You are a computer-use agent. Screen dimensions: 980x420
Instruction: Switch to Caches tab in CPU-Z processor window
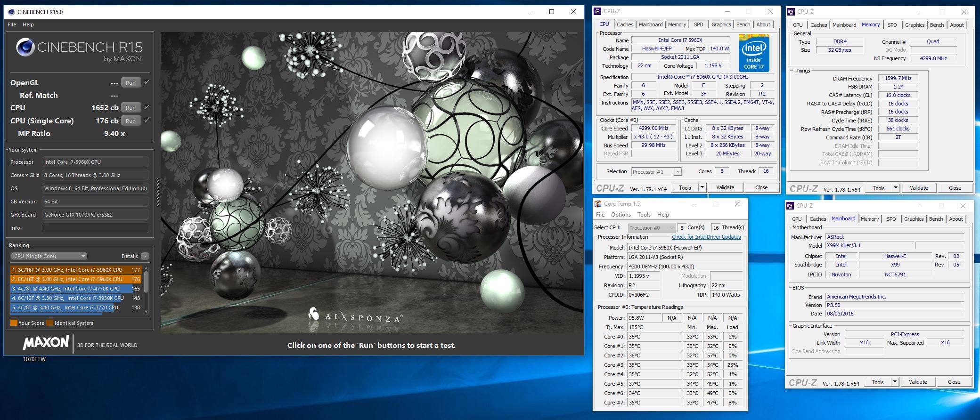click(625, 24)
